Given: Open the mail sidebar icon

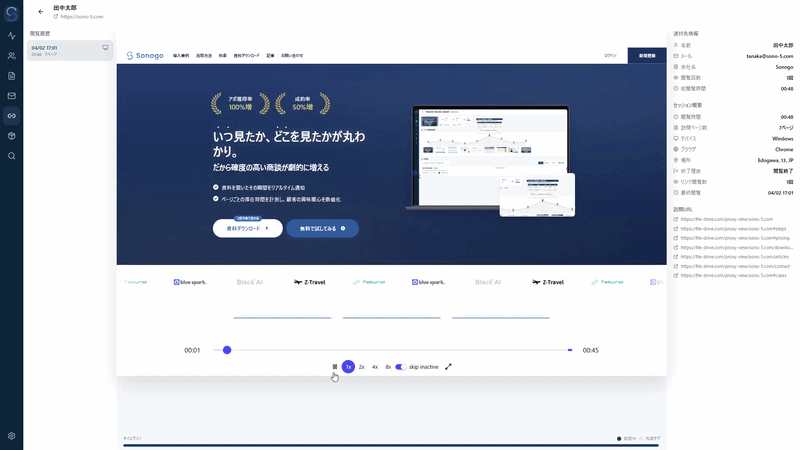Looking at the screenshot, I should 11,95.
